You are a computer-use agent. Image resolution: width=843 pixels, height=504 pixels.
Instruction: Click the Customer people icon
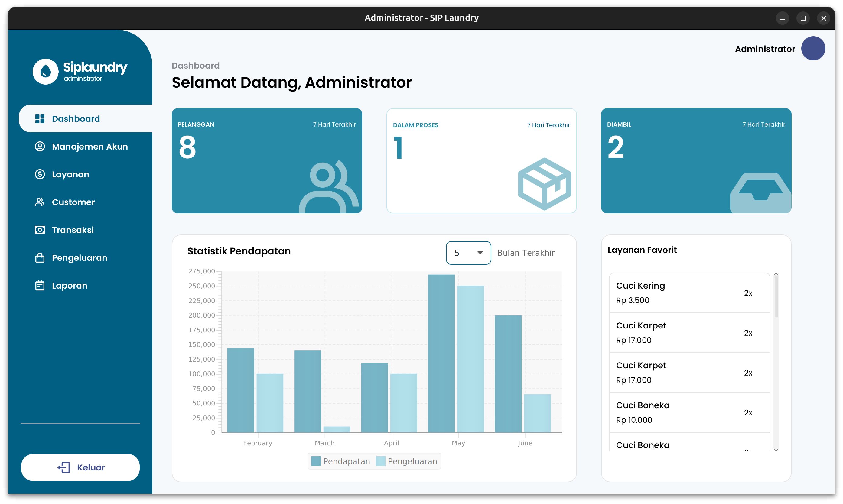(x=40, y=202)
